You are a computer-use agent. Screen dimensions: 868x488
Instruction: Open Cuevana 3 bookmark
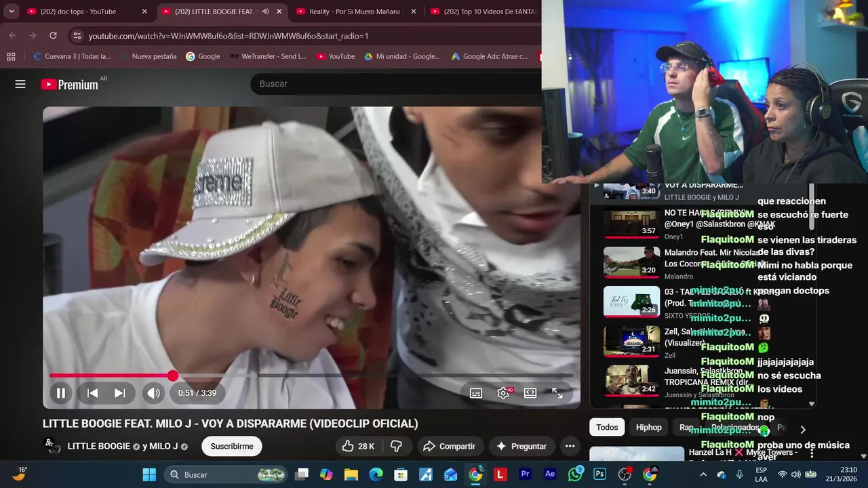click(72, 56)
